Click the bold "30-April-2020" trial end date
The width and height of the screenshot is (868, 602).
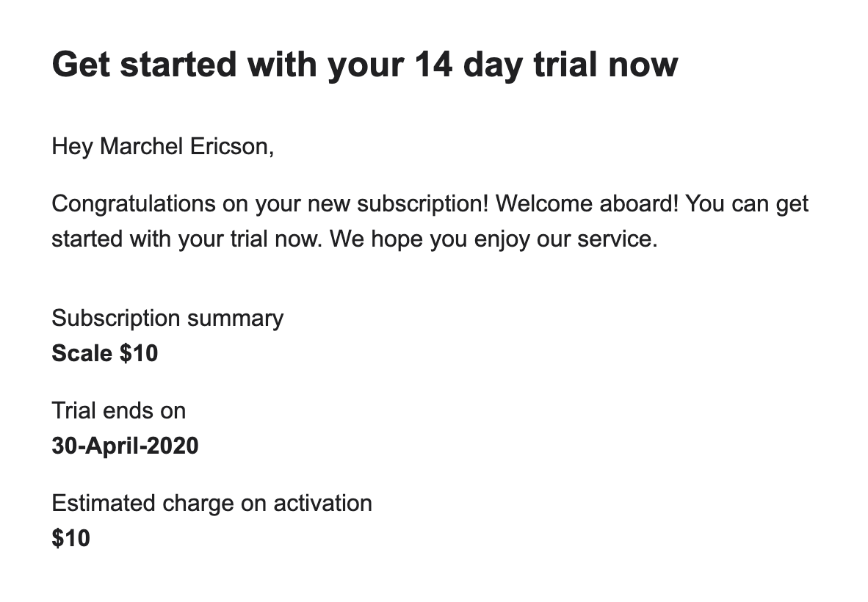(125, 446)
